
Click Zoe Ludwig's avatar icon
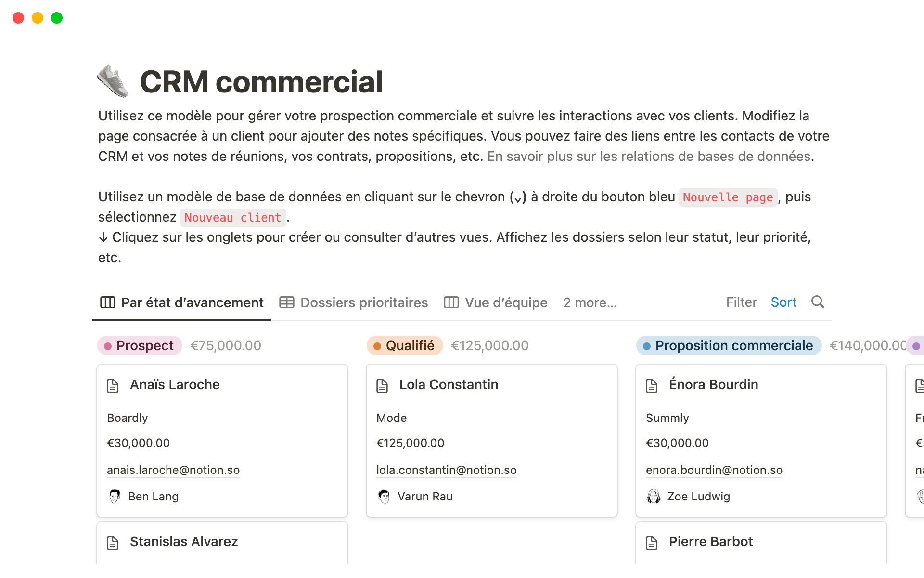click(654, 496)
